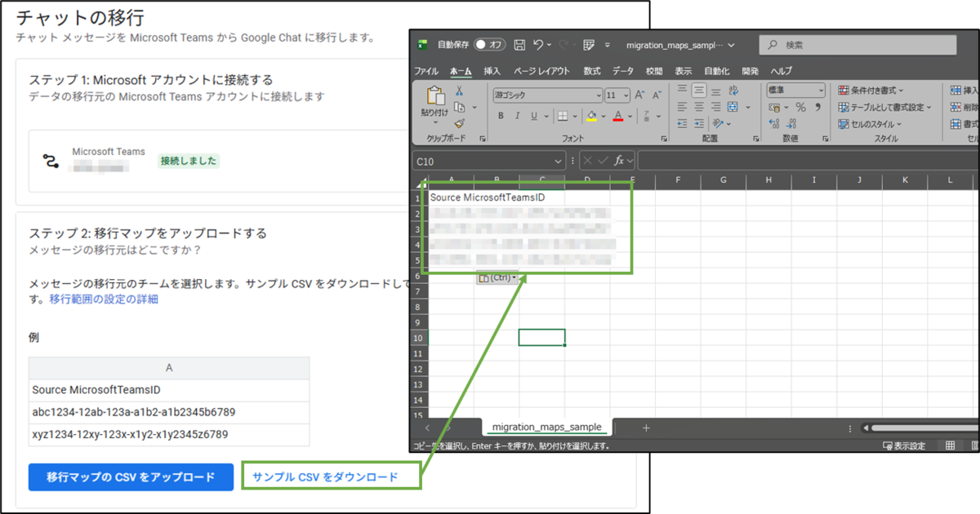Switch to 数式 (Formulas) ribbon tab
Viewport: 980px width, 514px height.
[592, 71]
